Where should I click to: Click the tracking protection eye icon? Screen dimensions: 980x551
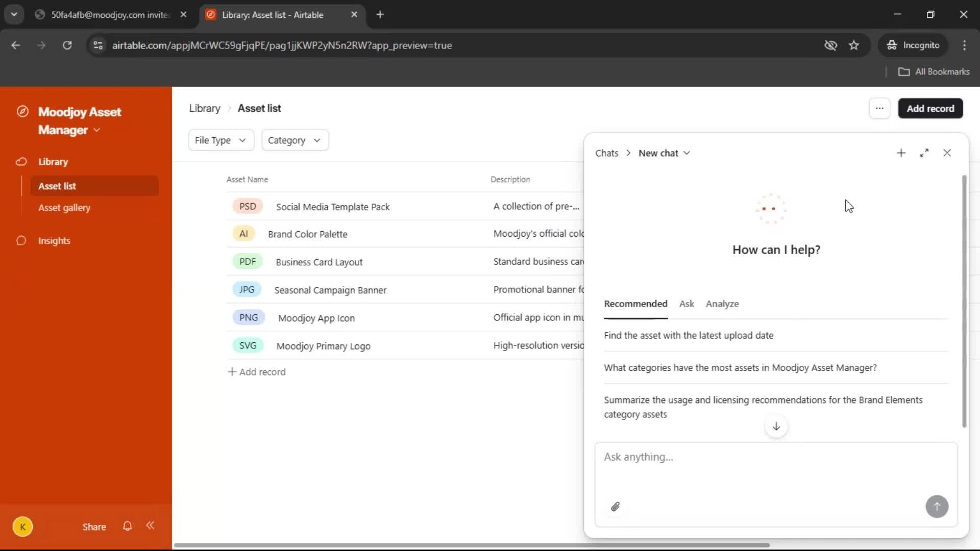click(830, 45)
